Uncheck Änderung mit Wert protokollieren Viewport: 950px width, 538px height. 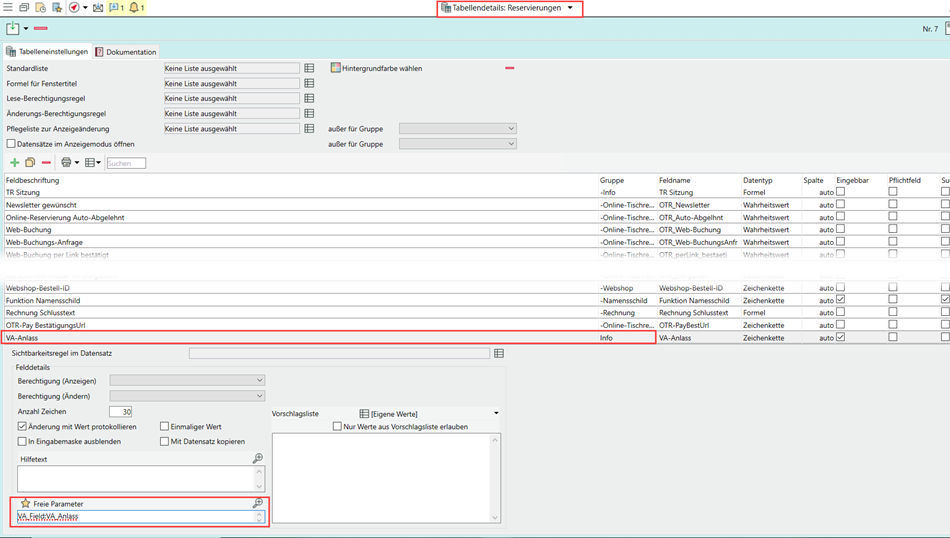[23, 427]
